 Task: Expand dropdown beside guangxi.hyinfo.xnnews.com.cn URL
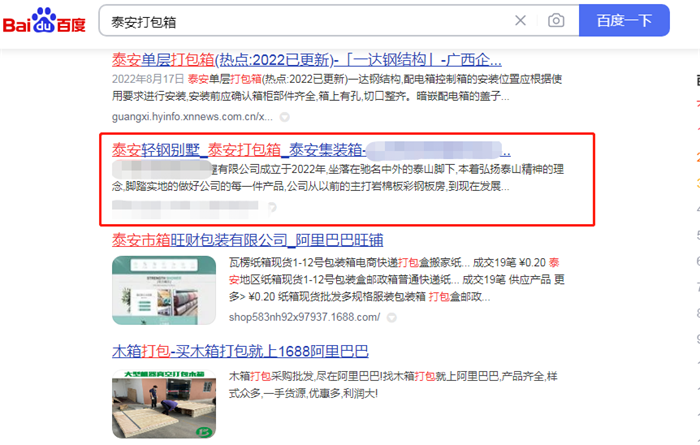[284, 117]
